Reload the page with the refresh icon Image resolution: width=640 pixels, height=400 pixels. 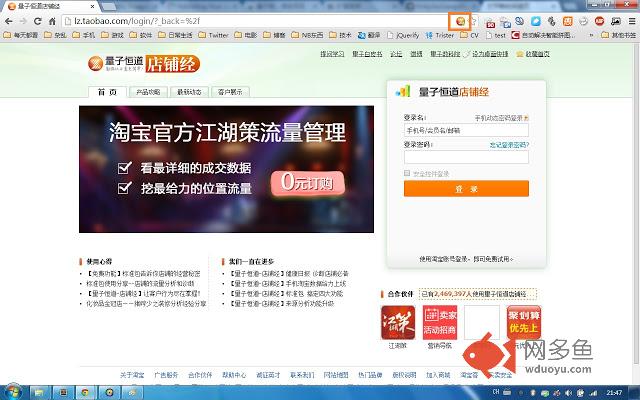coord(38,21)
